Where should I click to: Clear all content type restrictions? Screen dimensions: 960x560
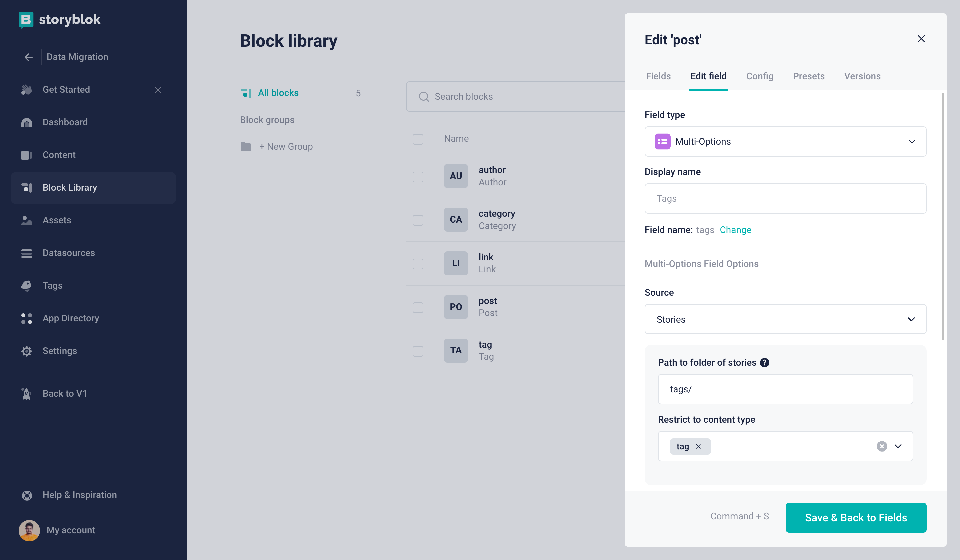click(882, 446)
